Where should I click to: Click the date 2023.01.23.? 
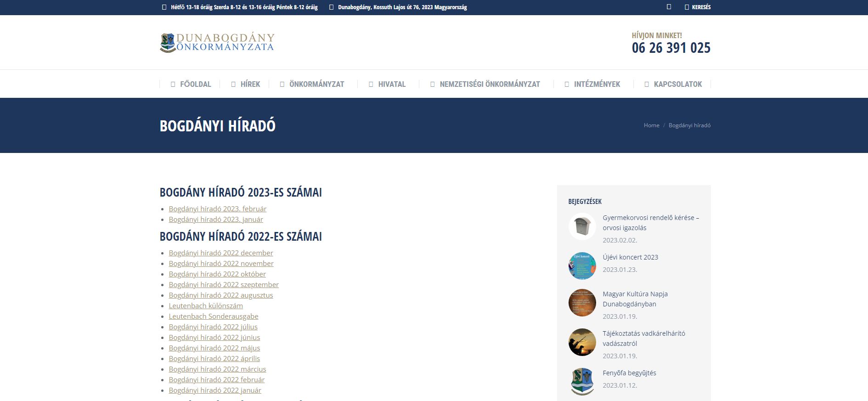[620, 270]
